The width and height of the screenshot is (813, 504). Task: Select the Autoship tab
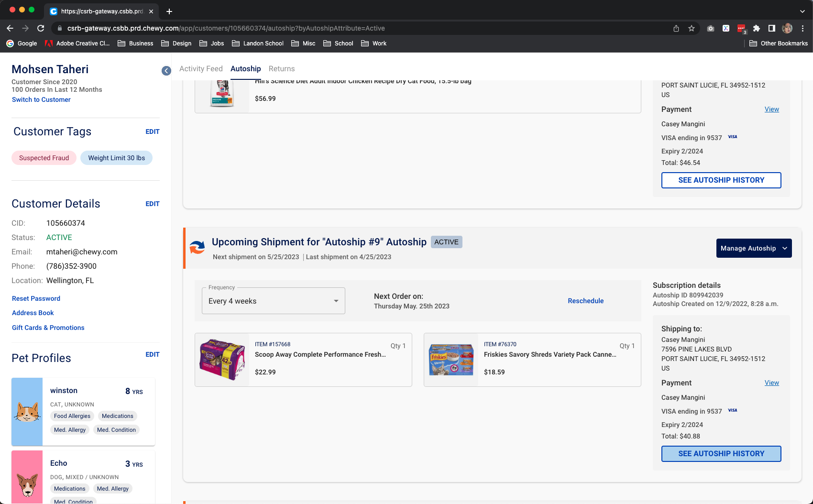pos(246,68)
